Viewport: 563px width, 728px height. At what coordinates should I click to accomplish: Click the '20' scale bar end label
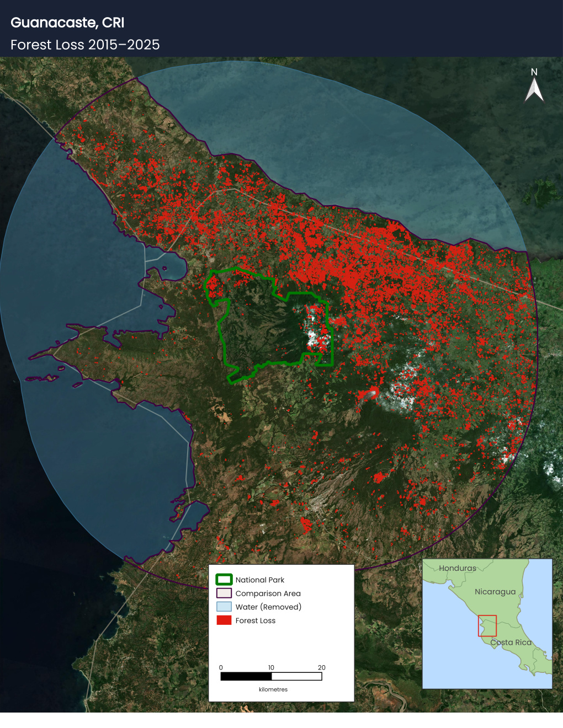point(322,667)
